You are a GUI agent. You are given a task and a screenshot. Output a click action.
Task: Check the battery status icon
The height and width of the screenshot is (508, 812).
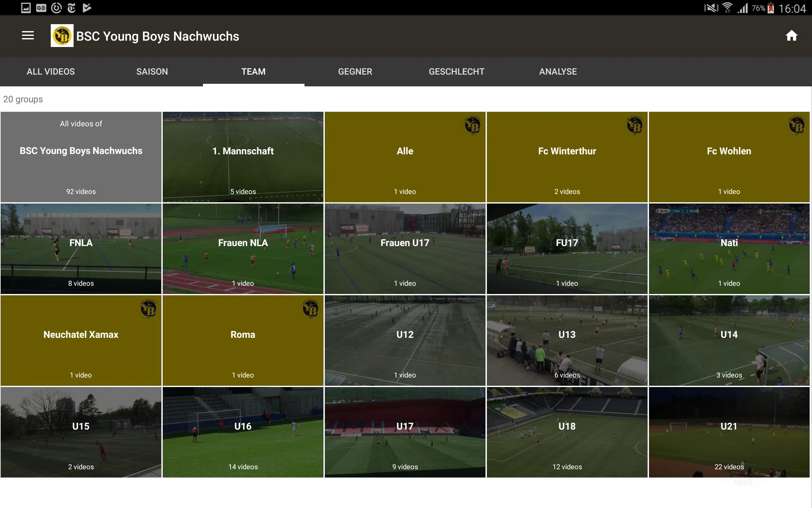coord(771,8)
